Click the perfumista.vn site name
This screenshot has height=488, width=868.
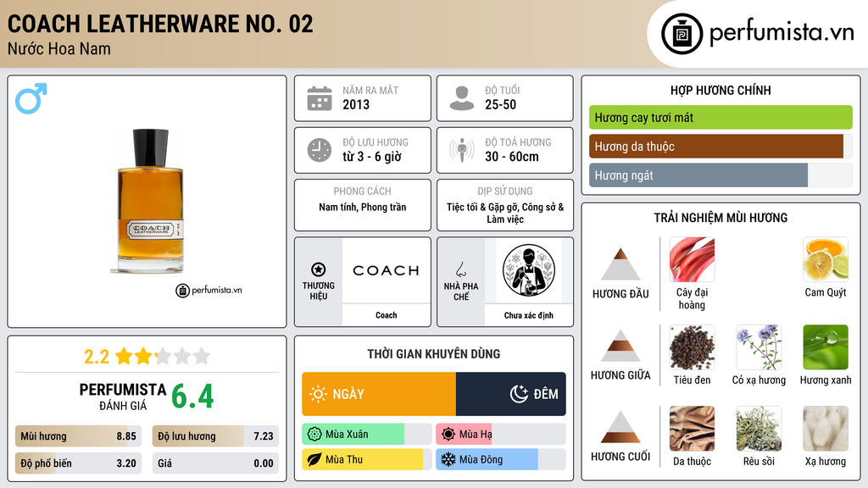(782, 33)
